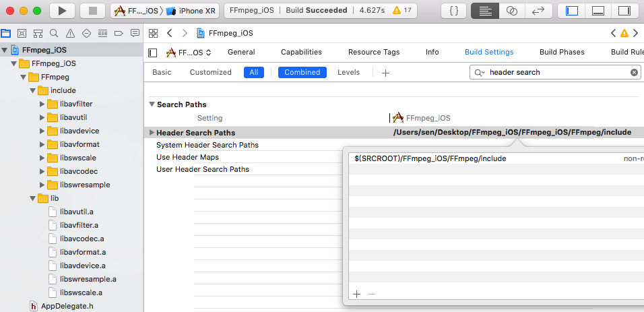The width and height of the screenshot is (644, 312).
Task: Select the Combined view mode
Action: click(x=302, y=72)
